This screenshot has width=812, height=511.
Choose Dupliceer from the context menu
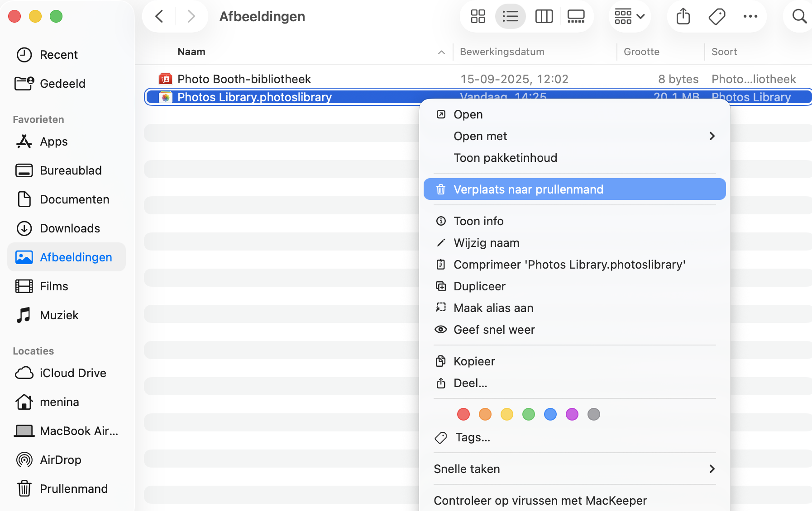pyautogui.click(x=479, y=286)
